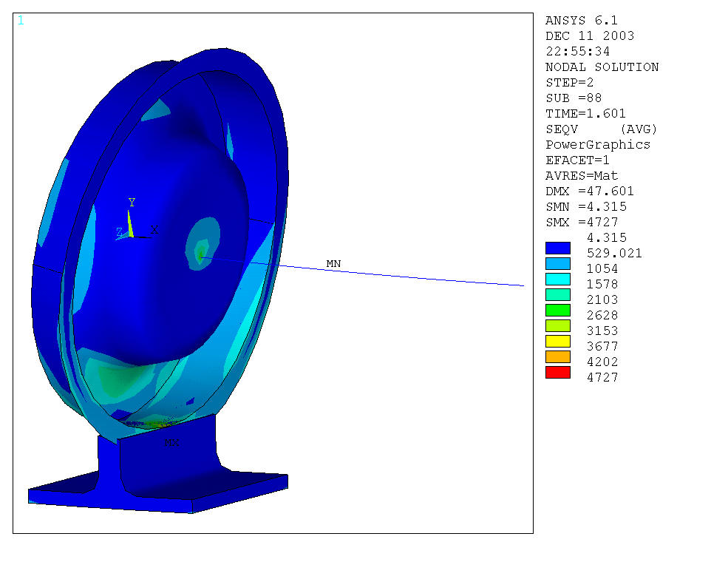This screenshot has width=728, height=579.
Task: Select the NODAL SOLUTION text
Action: [x=602, y=67]
